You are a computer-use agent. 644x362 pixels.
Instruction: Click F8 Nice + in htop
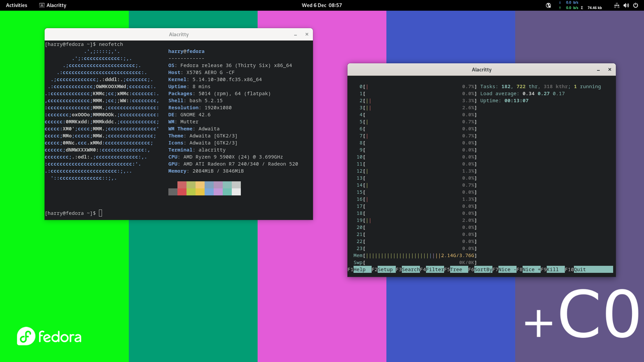coord(528,269)
